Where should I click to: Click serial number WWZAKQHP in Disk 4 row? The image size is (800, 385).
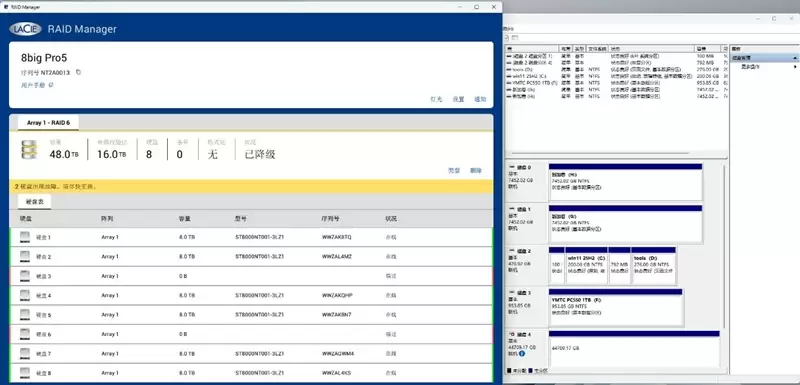coord(337,296)
